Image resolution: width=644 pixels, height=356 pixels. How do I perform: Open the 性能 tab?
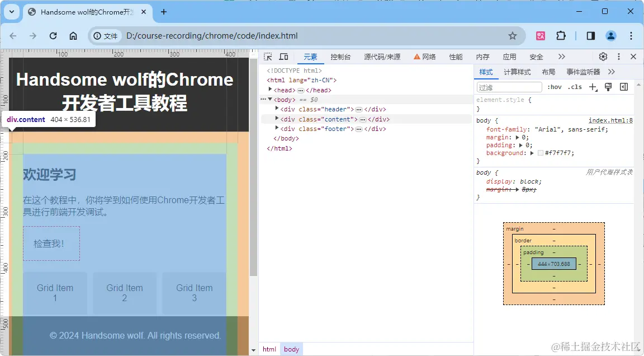(x=456, y=57)
